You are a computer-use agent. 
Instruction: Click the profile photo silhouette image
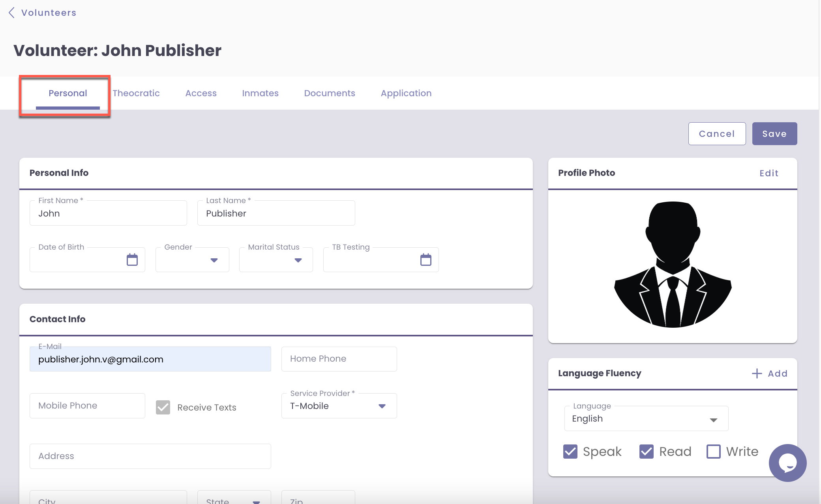(x=673, y=264)
